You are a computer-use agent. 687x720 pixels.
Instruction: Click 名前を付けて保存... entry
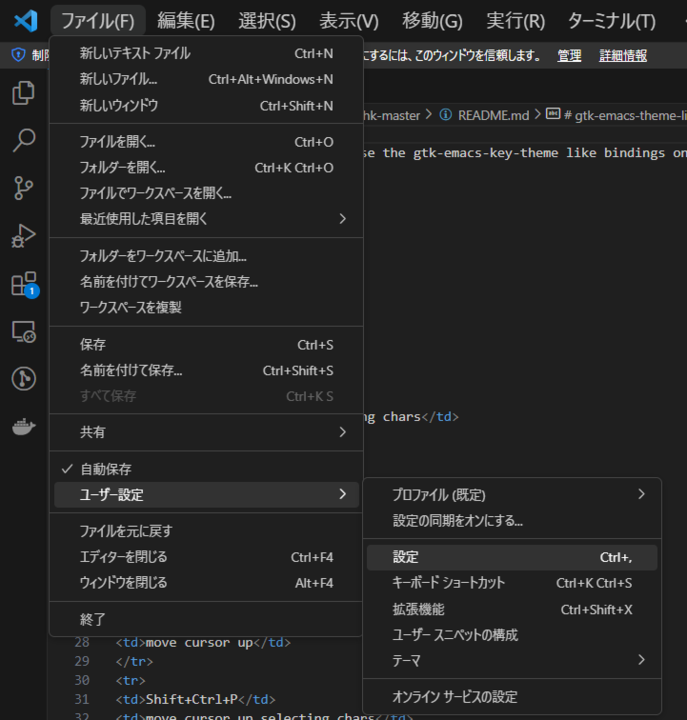(x=206, y=370)
